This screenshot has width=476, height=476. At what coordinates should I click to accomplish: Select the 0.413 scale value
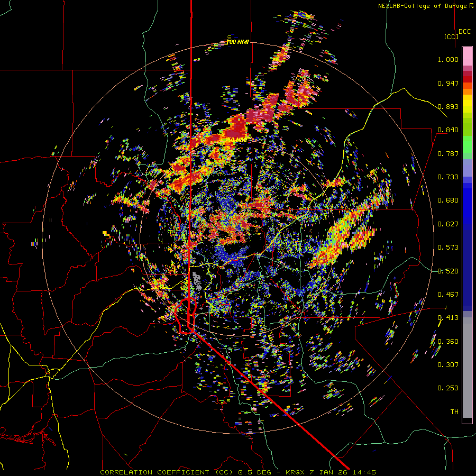click(448, 318)
